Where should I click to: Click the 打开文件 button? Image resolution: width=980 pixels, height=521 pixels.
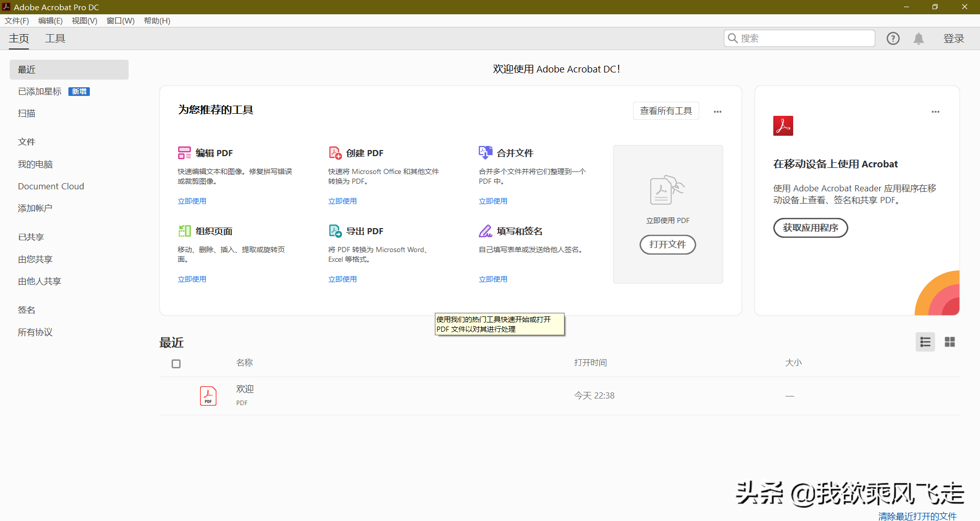pos(668,244)
